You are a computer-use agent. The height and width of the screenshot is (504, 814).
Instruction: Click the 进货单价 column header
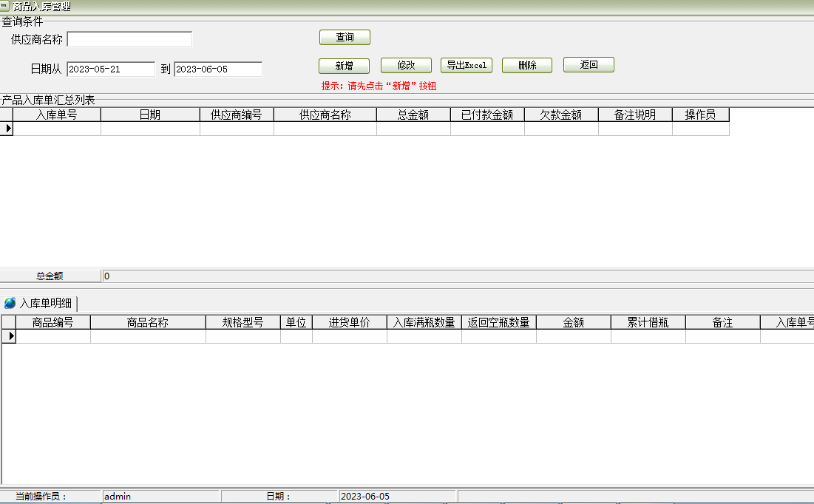click(350, 322)
